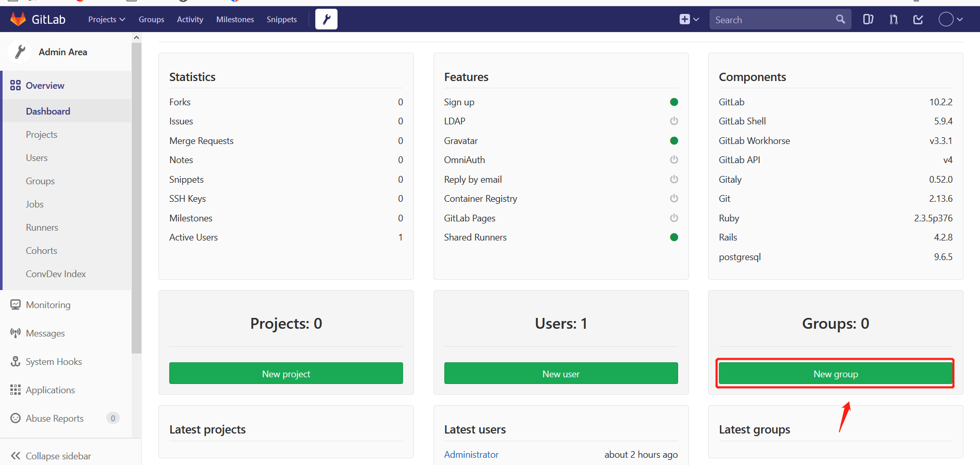
Task: Click the System Hooks sidebar label
Action: tap(54, 361)
